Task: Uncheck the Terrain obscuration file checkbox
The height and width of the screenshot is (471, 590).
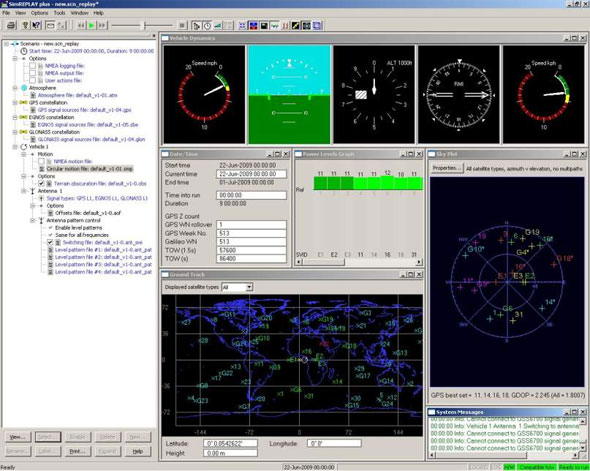Action: 41,183
